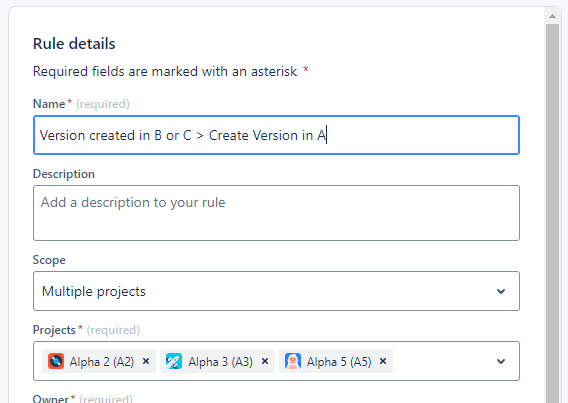
Task: Click the Alpha 3 (A3) project tag
Action: click(217, 361)
